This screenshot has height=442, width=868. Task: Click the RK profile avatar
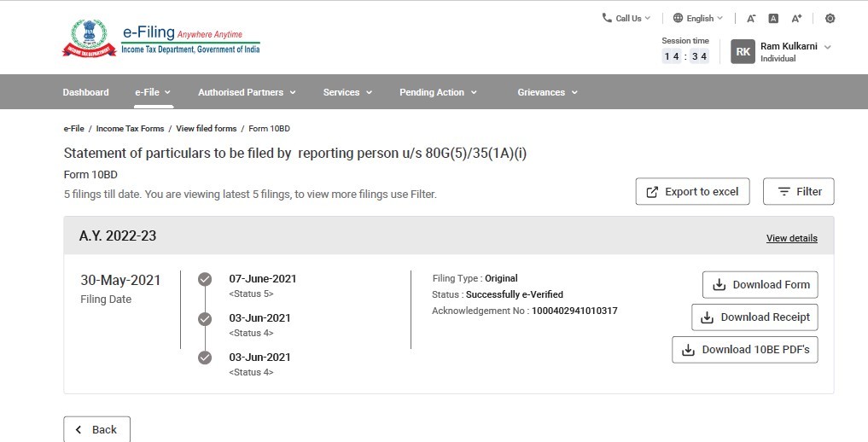(743, 52)
